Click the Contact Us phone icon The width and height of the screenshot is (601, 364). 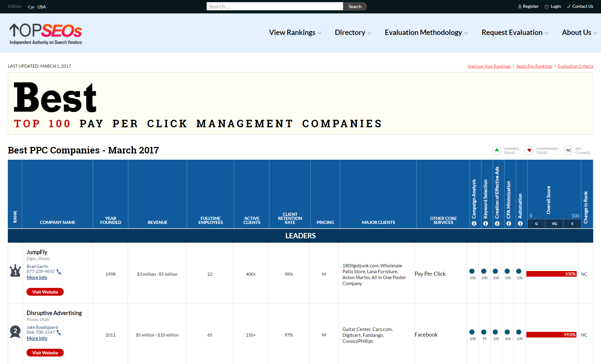[569, 6]
